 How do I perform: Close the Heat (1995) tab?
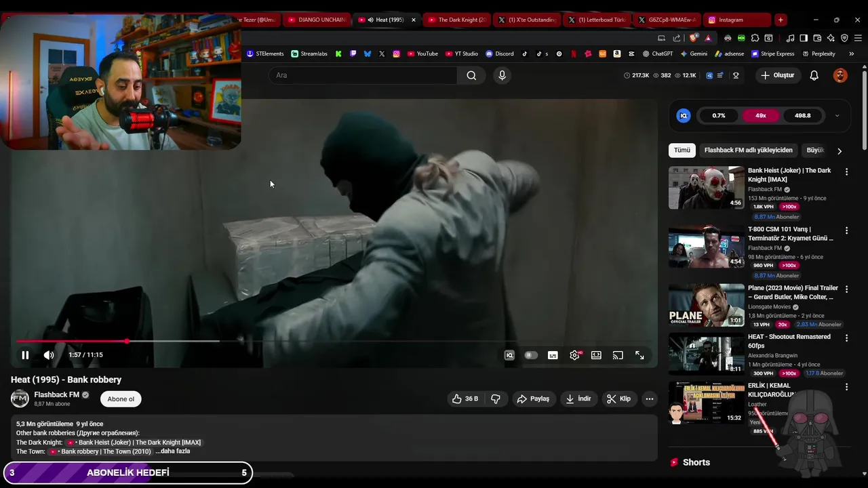coord(413,20)
